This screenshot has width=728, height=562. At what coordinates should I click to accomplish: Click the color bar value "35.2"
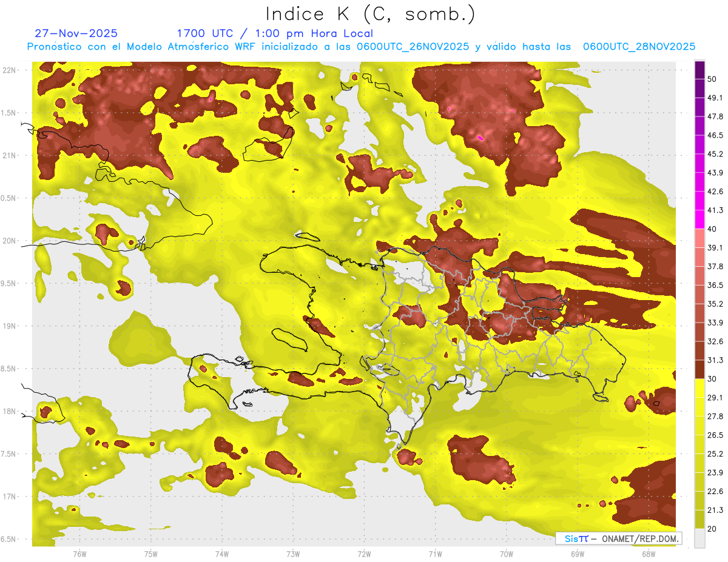[715, 304]
